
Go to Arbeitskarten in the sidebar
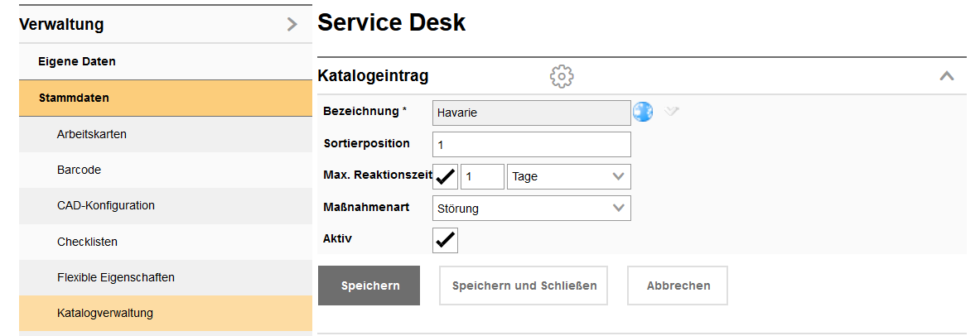tap(91, 134)
